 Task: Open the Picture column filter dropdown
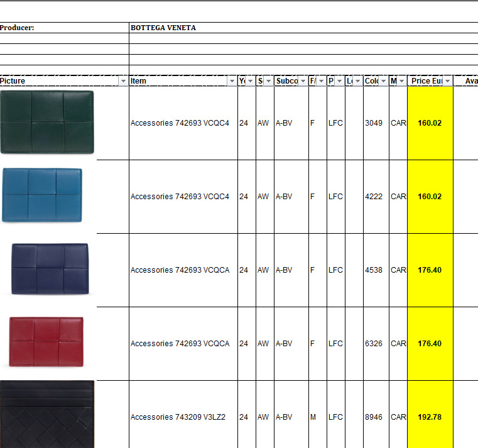pos(123,81)
